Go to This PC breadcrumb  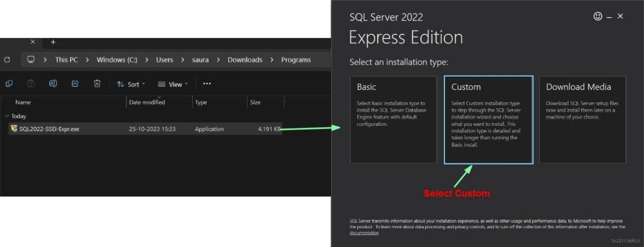[x=67, y=59]
